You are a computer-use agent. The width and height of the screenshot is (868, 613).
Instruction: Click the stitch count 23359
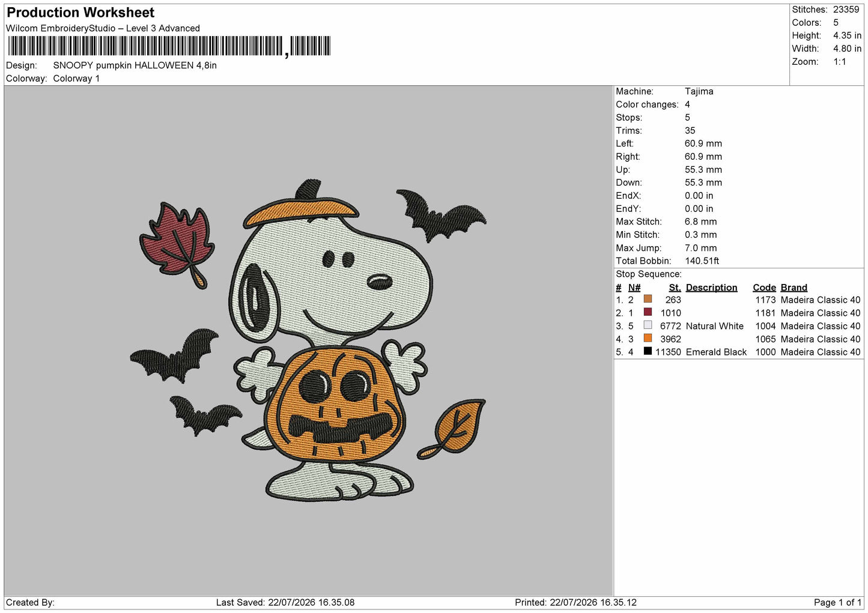click(846, 10)
